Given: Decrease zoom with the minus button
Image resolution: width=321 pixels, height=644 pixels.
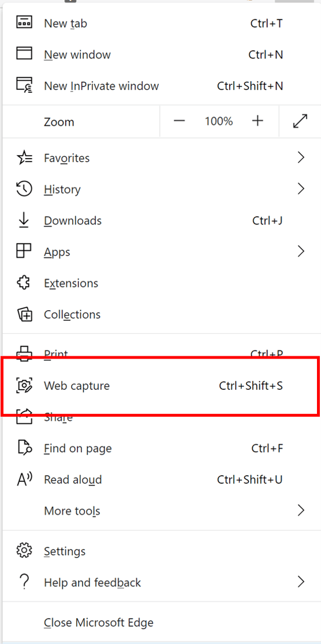Looking at the screenshot, I should point(179,121).
